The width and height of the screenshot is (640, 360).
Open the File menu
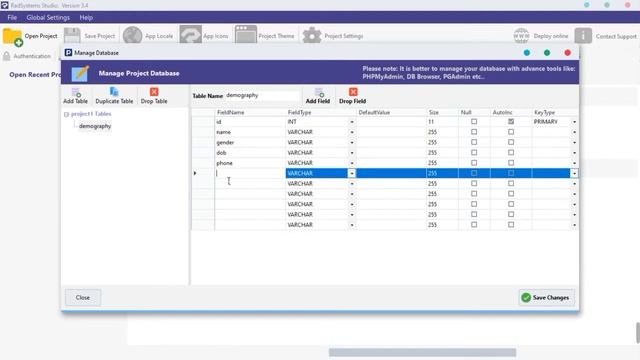(12, 18)
